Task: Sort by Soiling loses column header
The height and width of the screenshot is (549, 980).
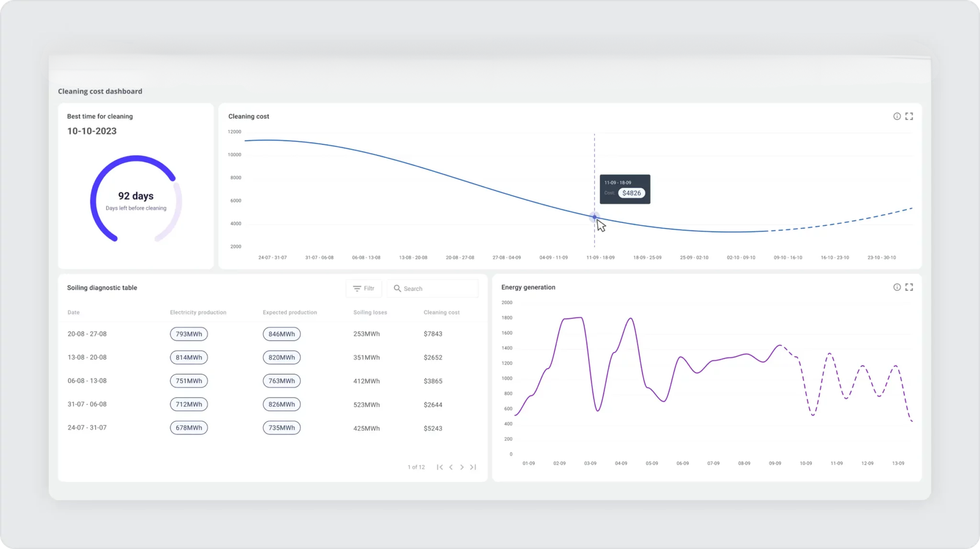Action: pyautogui.click(x=370, y=312)
